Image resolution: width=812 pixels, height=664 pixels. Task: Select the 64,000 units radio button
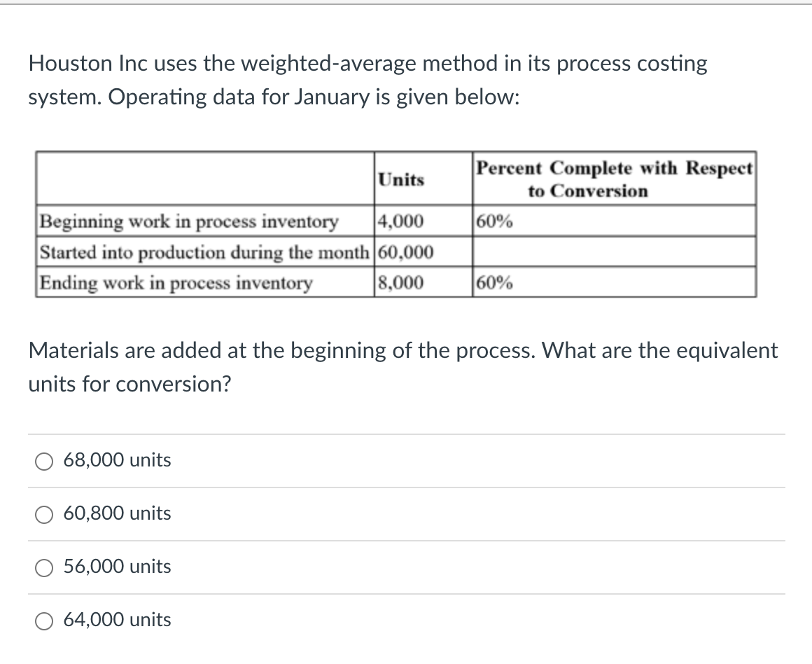coord(44,621)
